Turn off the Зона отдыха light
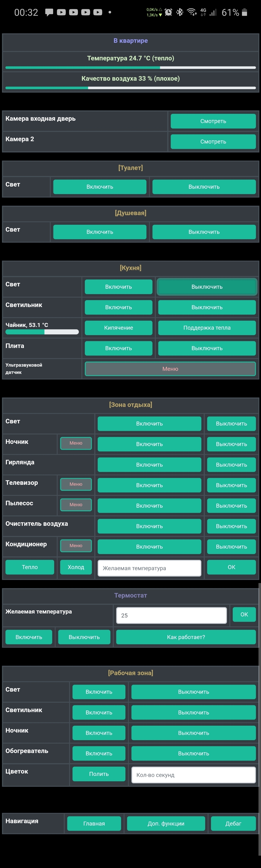 (231, 424)
